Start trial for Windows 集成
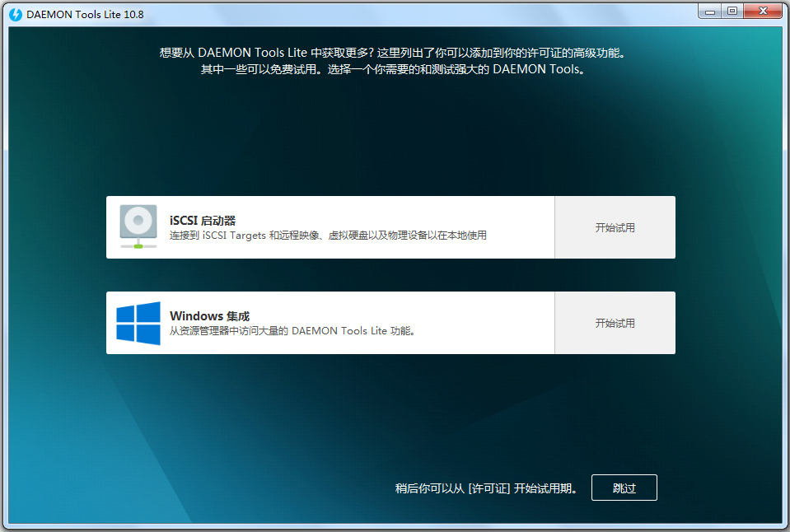 click(x=615, y=324)
